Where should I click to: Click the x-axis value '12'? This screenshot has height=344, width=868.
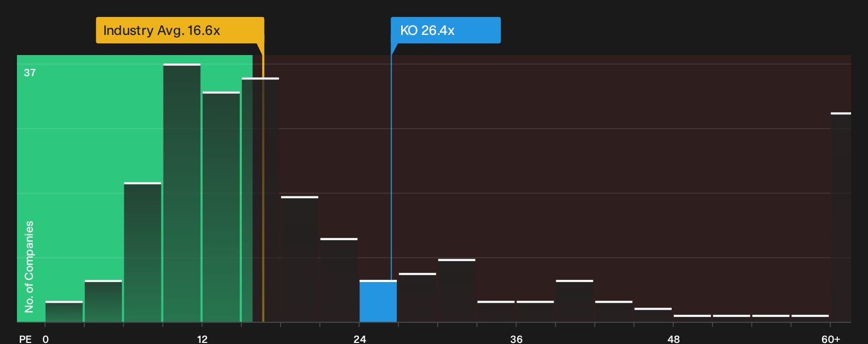click(x=202, y=339)
